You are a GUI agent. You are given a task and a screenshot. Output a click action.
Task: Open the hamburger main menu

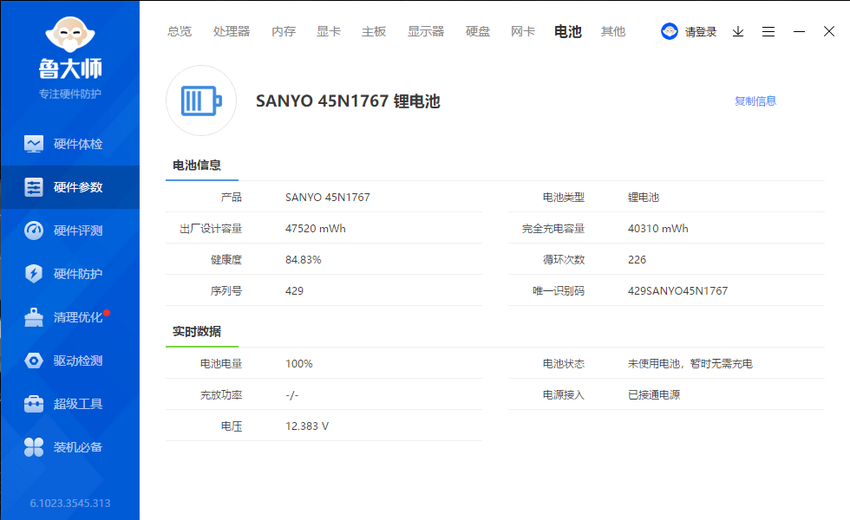[x=768, y=31]
